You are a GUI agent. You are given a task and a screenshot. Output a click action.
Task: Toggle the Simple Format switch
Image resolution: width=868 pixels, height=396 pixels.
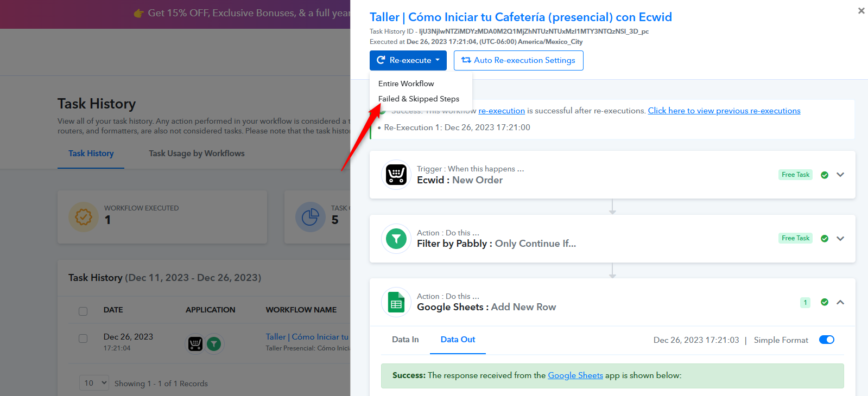[826, 340]
